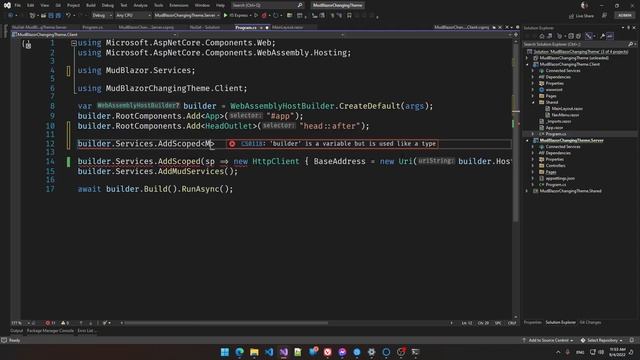This screenshot has width=640, height=360.
Task: Switch to Properties panel tab
Action: (533, 322)
